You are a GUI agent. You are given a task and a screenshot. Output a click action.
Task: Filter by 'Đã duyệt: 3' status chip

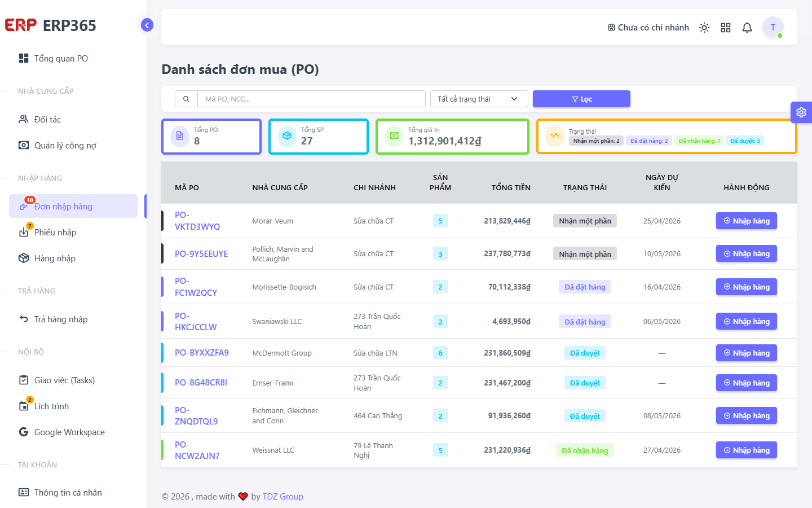coord(745,141)
